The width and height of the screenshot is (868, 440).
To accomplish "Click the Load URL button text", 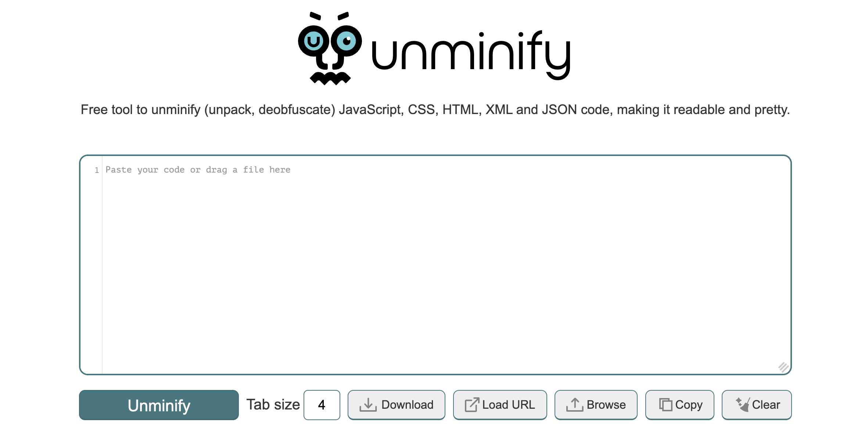I will click(508, 405).
